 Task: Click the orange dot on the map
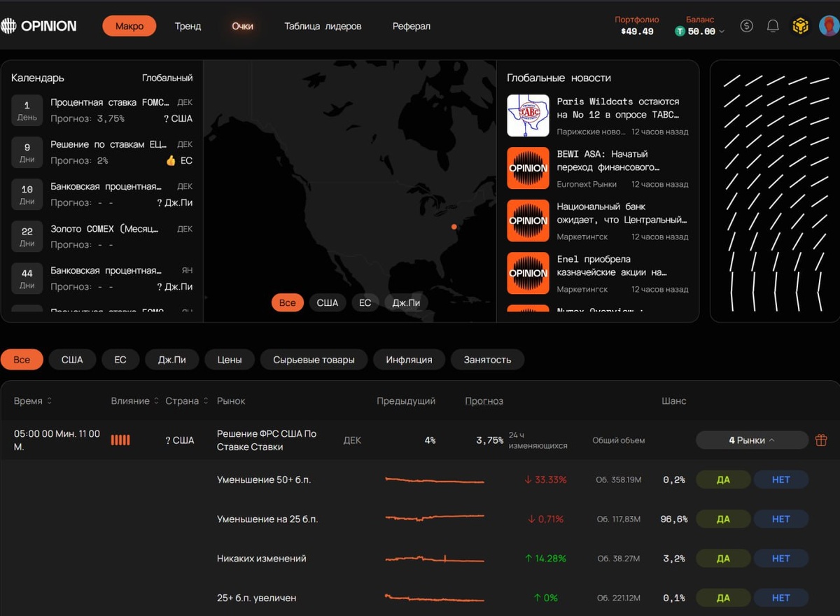click(454, 227)
